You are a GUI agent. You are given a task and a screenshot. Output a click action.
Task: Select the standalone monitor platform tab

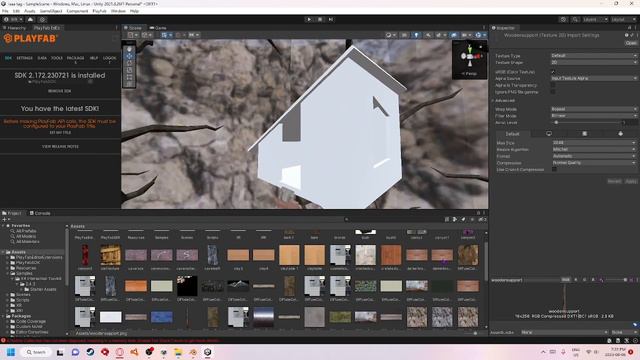[x=549, y=134]
